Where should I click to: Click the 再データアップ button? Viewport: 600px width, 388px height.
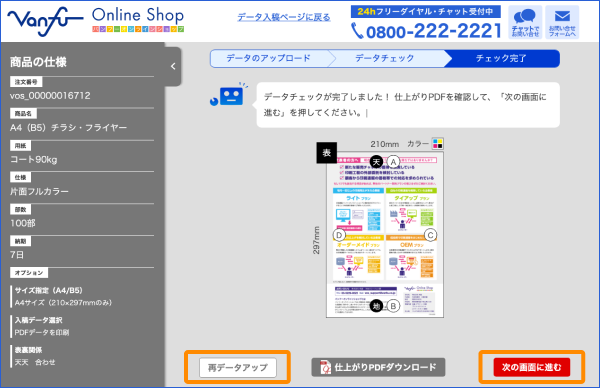click(238, 367)
